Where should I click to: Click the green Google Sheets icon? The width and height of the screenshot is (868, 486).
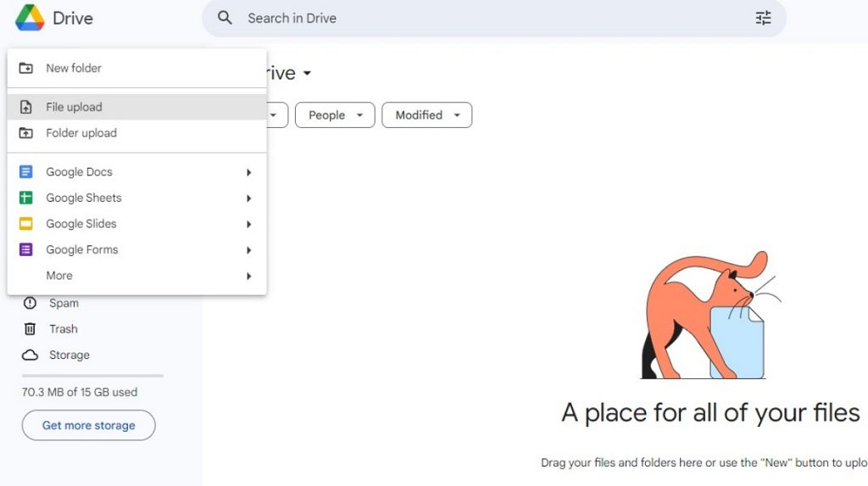coord(26,198)
